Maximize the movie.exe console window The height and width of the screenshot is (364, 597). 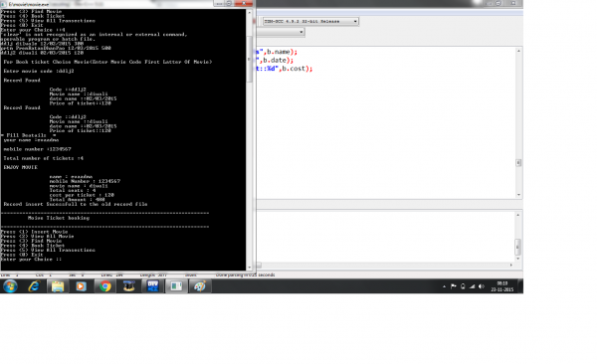point(229,3)
